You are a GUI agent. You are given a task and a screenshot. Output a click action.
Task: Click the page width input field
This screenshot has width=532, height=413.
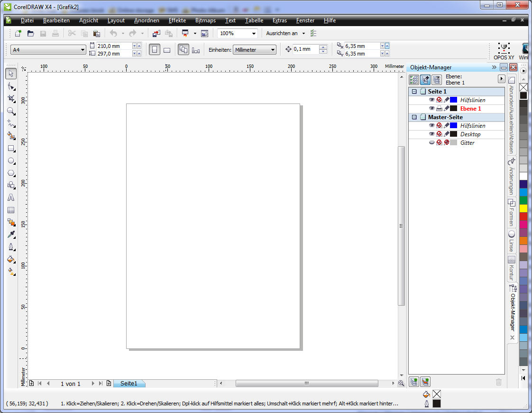tap(113, 46)
